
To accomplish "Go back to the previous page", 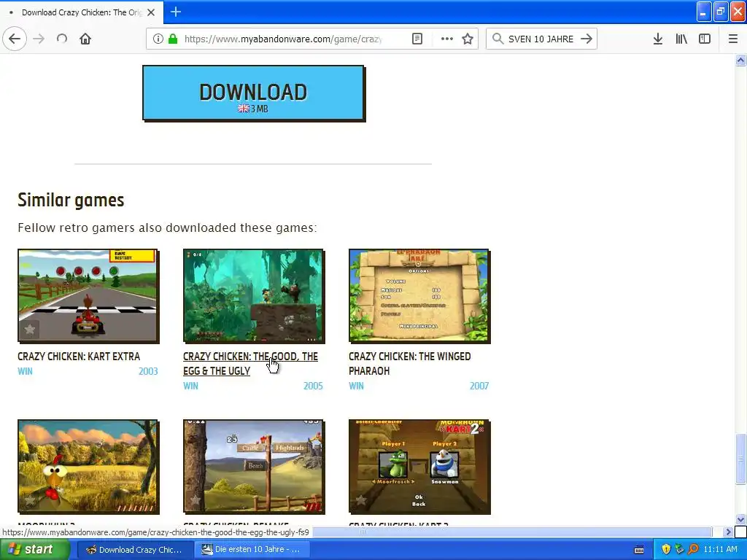I will click(15, 39).
